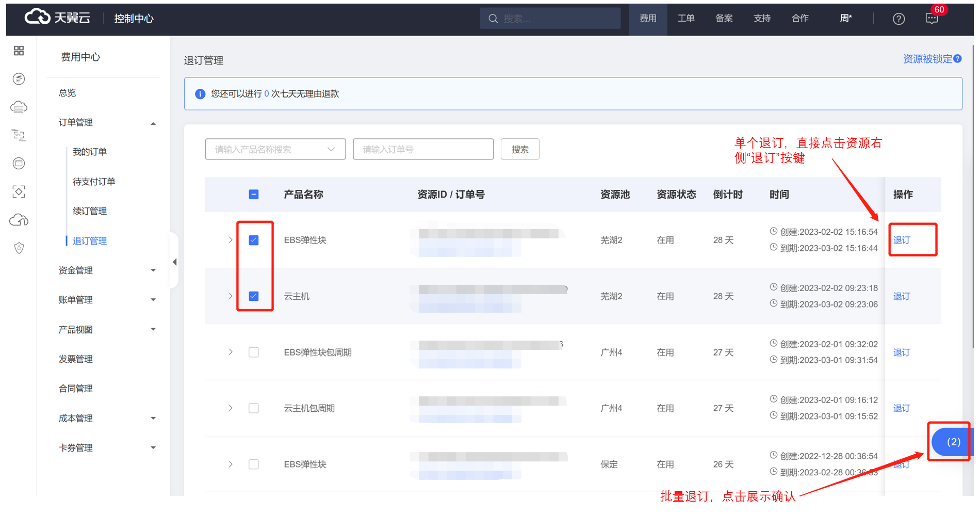This screenshot has width=980, height=514.
Task: Click 退订 for the 云主机 row
Action: [901, 297]
